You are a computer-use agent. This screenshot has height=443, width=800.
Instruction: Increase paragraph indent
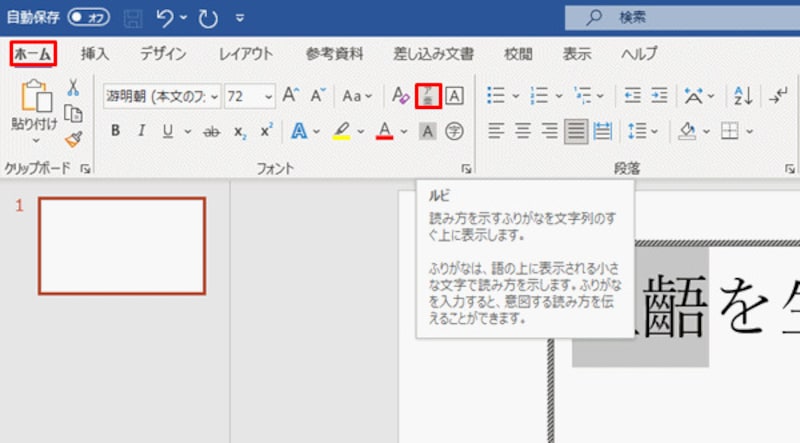click(659, 95)
